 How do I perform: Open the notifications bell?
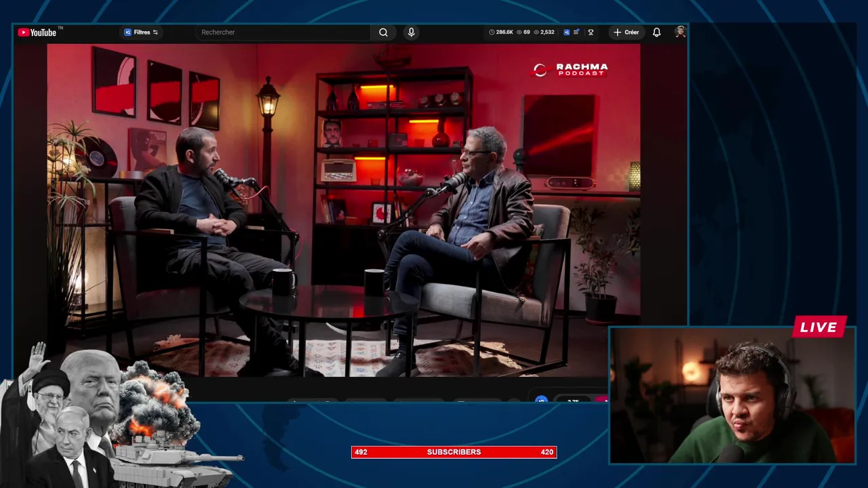(656, 33)
